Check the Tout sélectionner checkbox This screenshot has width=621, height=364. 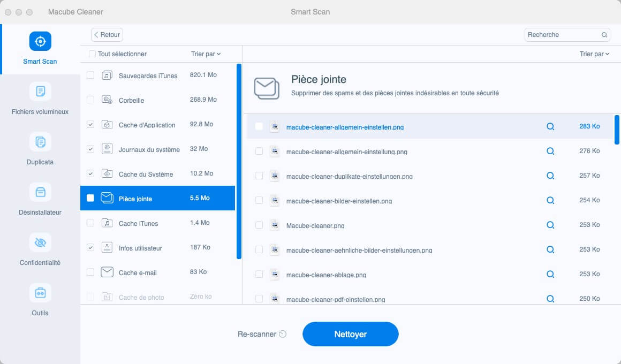92,54
